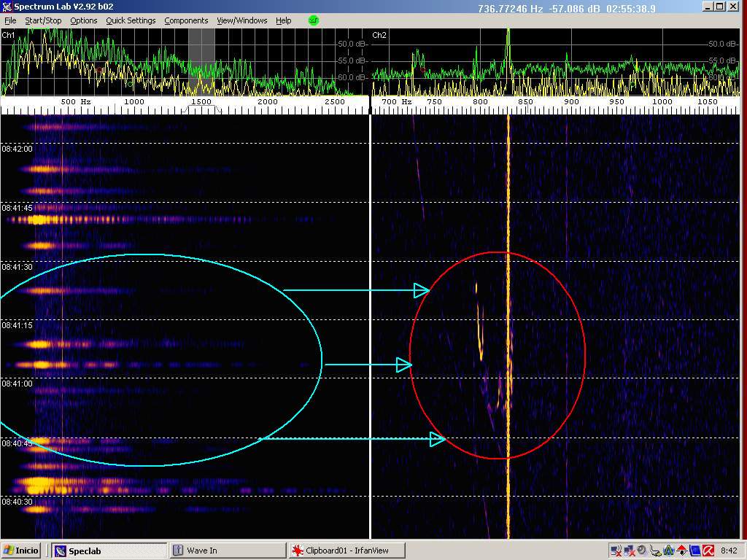Open the Options menu
Viewport: 747px width, 560px height.
(83, 20)
